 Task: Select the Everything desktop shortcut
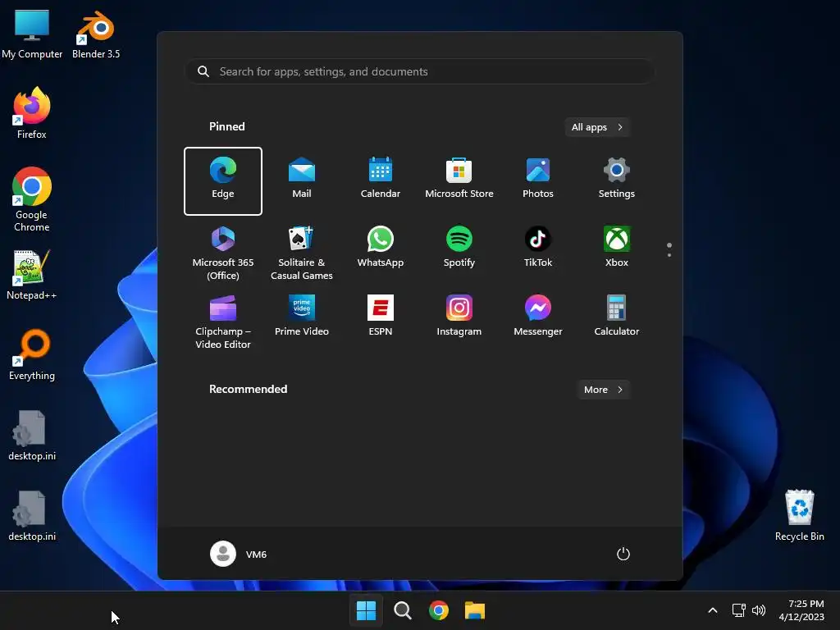click(32, 354)
